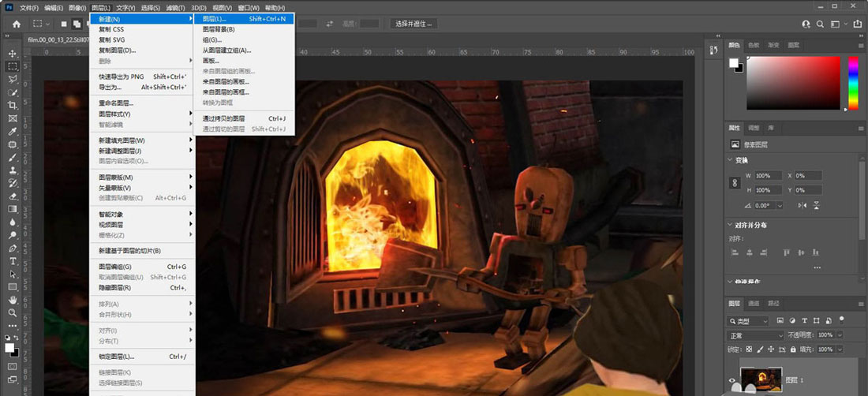
Task: Collapse the 变换 section
Action: pos(731,160)
